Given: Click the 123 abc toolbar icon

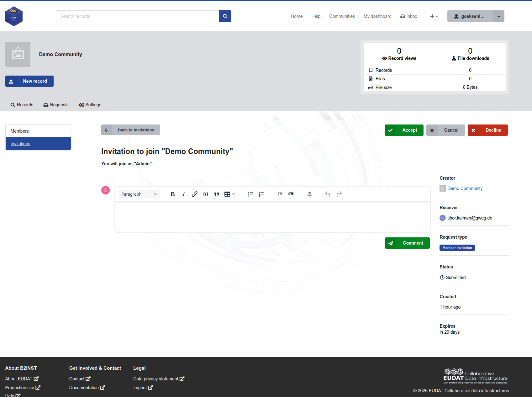Looking at the screenshot, I should [x=309, y=194].
